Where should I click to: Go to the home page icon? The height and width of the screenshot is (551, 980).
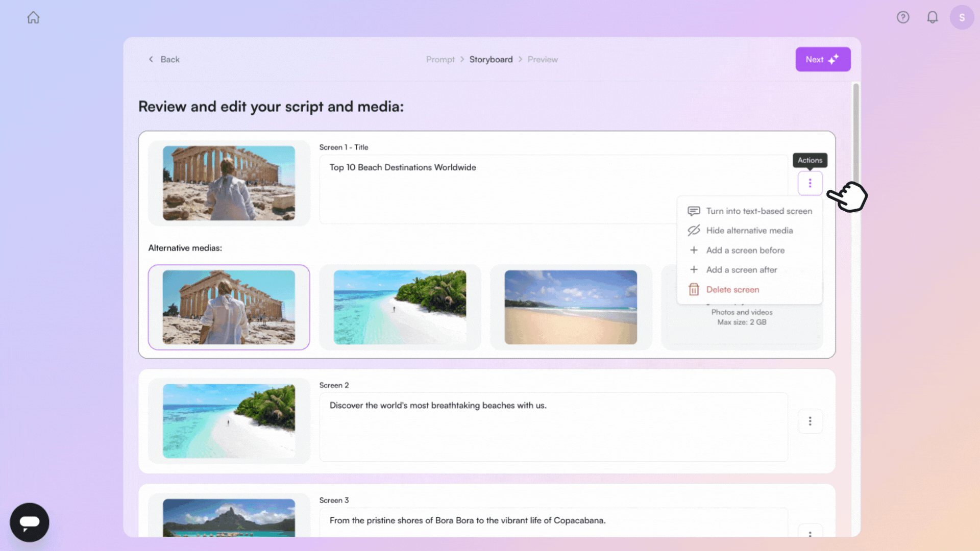coord(33,17)
